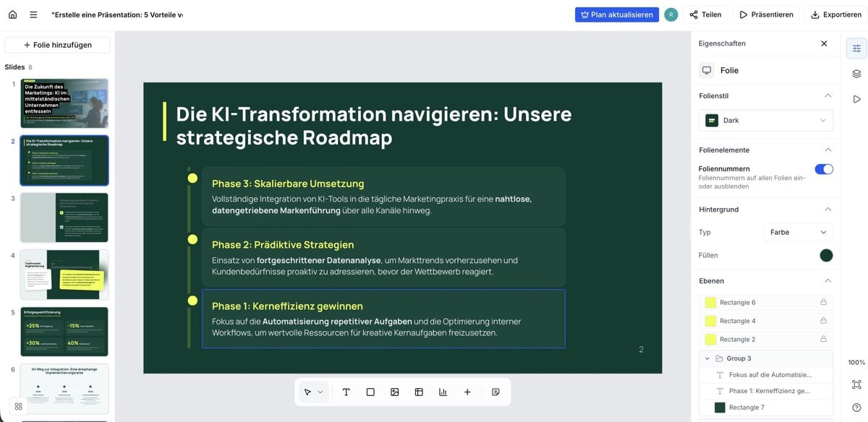Viewport: 868px width, 422px height.
Task: Click the speaker notes icon in the toolbar
Action: [x=495, y=391]
